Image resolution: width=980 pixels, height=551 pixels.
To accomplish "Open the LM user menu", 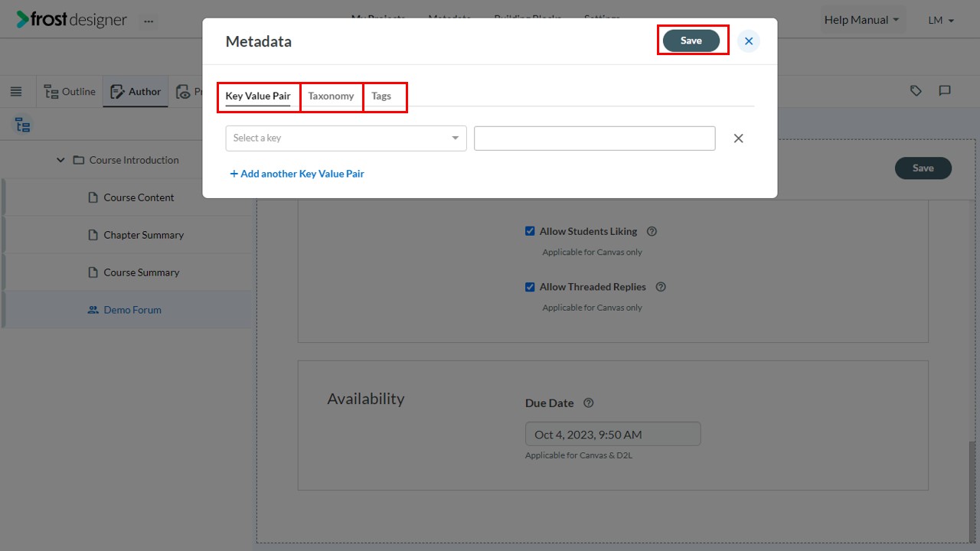I will click(x=941, y=20).
